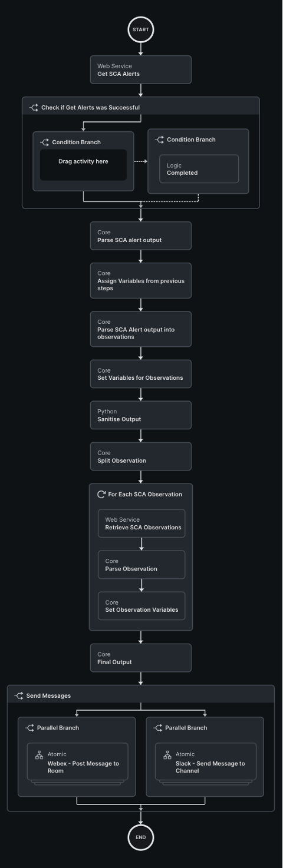Select the Set Observation Variables step
Viewport: 283px width, 868px height.
[141, 606]
